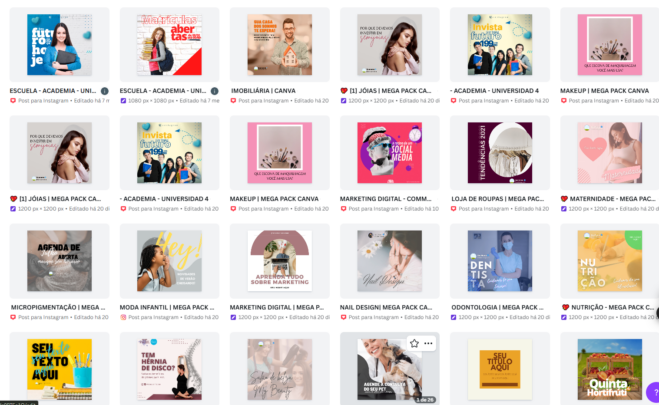Click info icon on first Escuela Academia design
The image size is (659, 405).
pyautogui.click(x=105, y=91)
